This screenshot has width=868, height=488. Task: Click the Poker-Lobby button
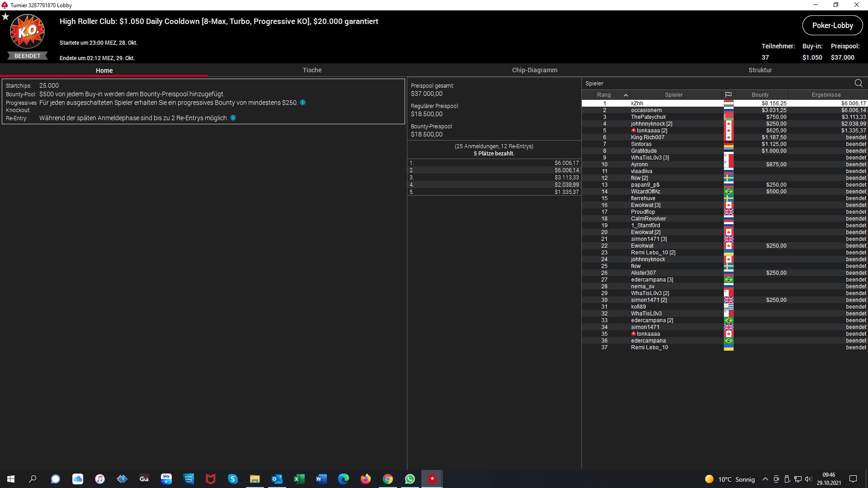point(832,25)
